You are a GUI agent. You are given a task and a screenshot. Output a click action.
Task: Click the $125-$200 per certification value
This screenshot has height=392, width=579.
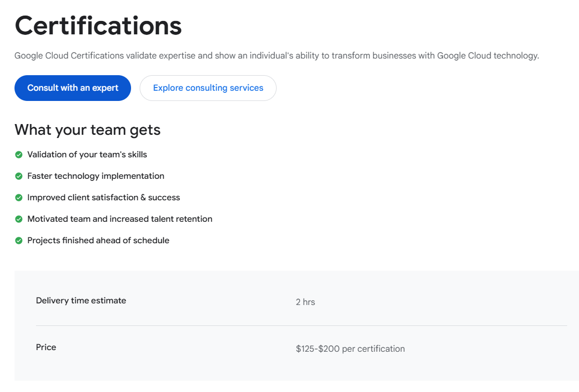350,349
